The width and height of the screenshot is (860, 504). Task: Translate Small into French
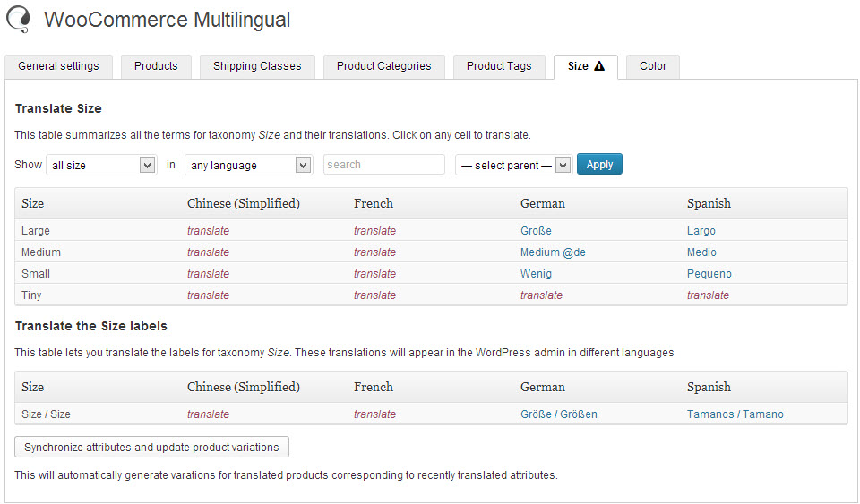[x=375, y=273]
